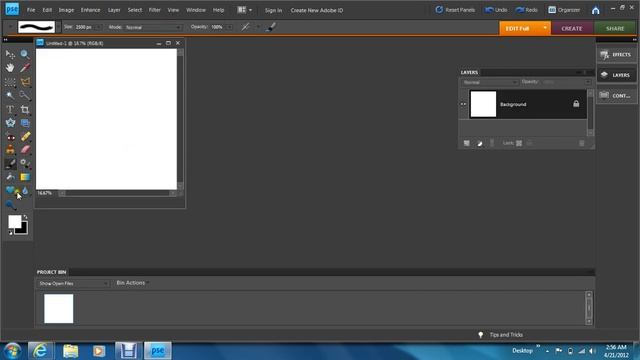Select the Zoom tool in toolbox

coord(25,54)
